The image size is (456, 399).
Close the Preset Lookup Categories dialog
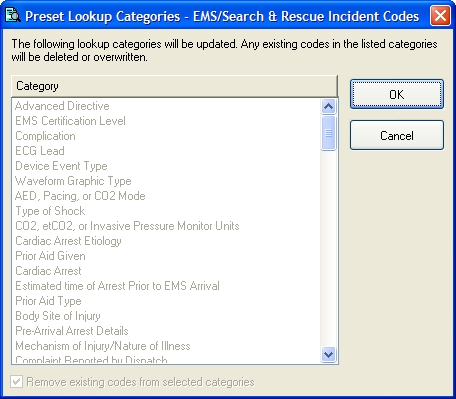click(440, 16)
